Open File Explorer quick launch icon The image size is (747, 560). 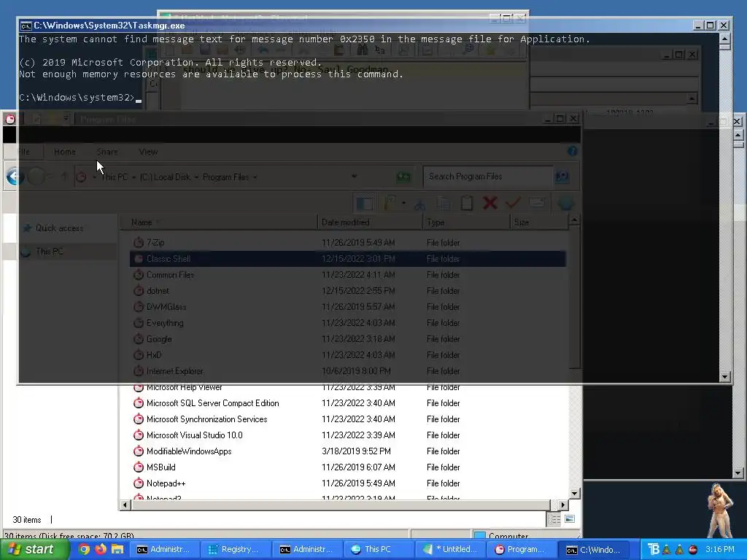click(117, 549)
